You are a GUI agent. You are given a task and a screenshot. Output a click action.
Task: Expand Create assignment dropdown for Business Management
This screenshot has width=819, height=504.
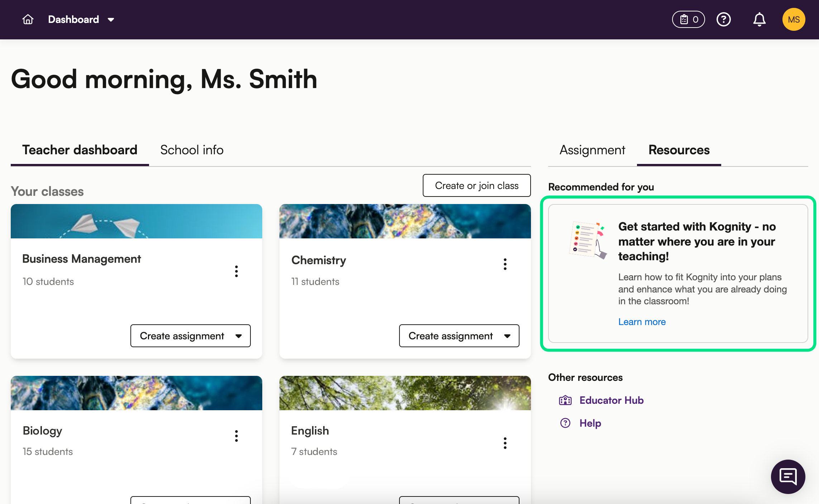(x=239, y=336)
